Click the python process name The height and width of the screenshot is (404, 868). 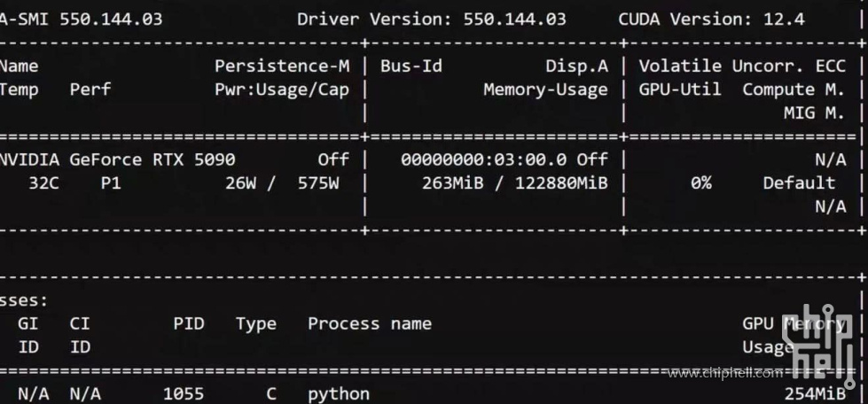pos(339,394)
